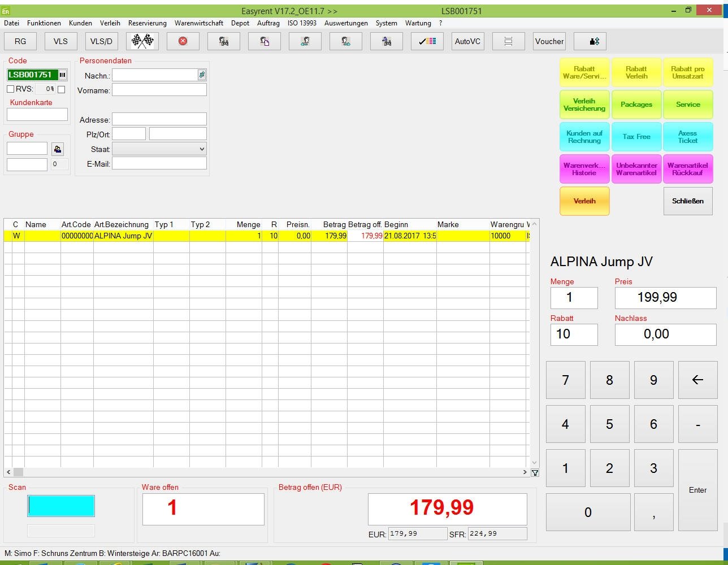Click the comma key on the numeric keypad
The height and width of the screenshot is (565, 728).
653,512
